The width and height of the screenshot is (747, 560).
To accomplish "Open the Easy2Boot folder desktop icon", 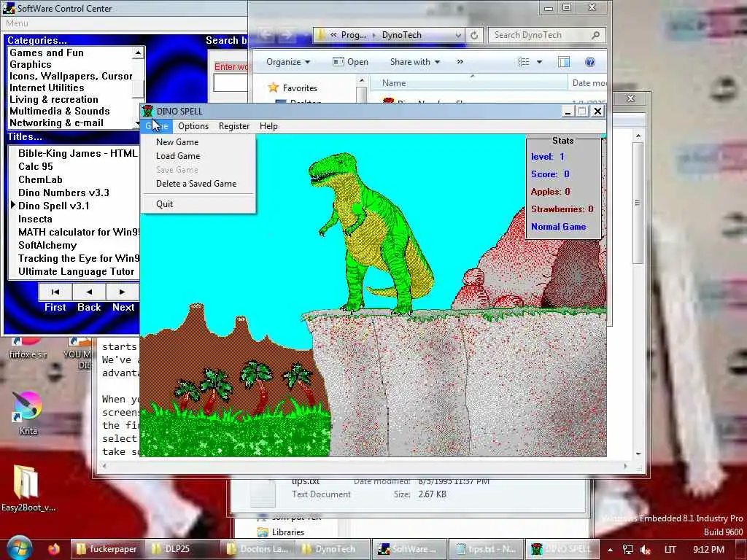I will pos(28,488).
